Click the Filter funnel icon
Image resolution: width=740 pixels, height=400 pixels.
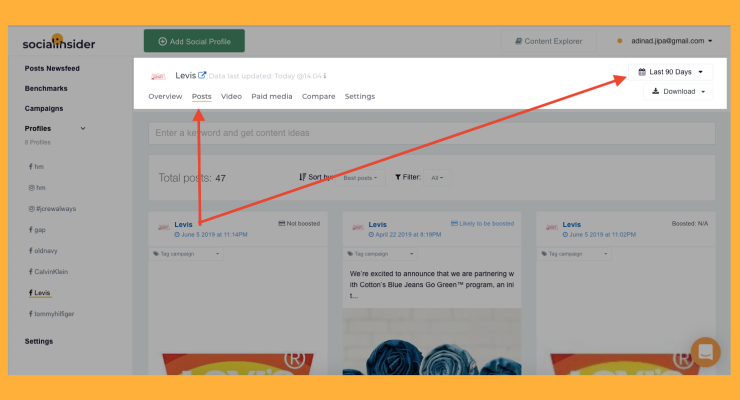398,177
